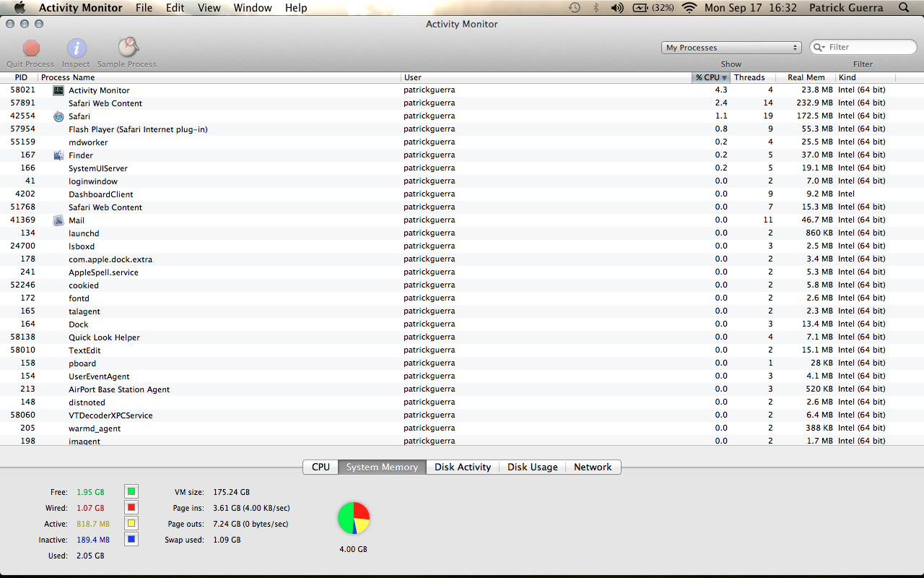Select the Quick Look Helper process
Screen dimensions: 924x578
click(462, 337)
